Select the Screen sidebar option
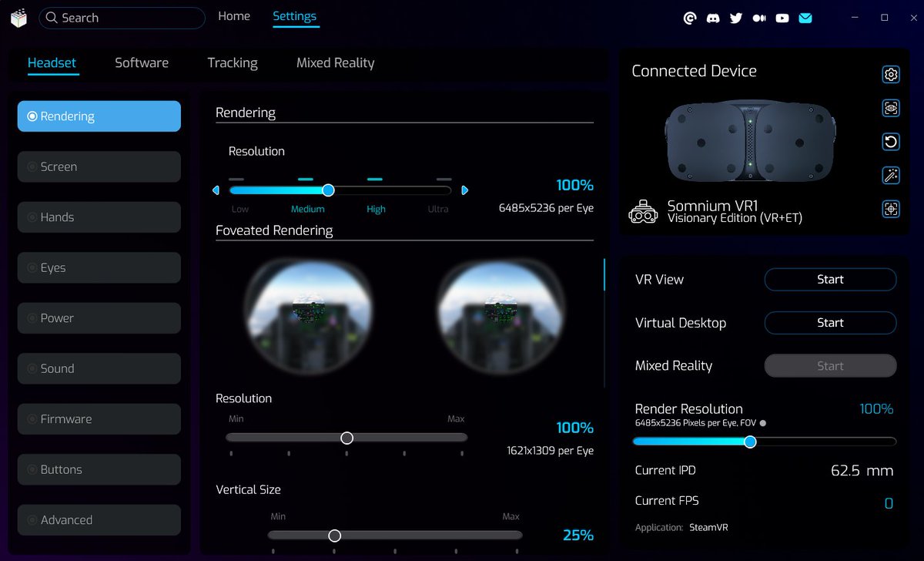 tap(99, 166)
